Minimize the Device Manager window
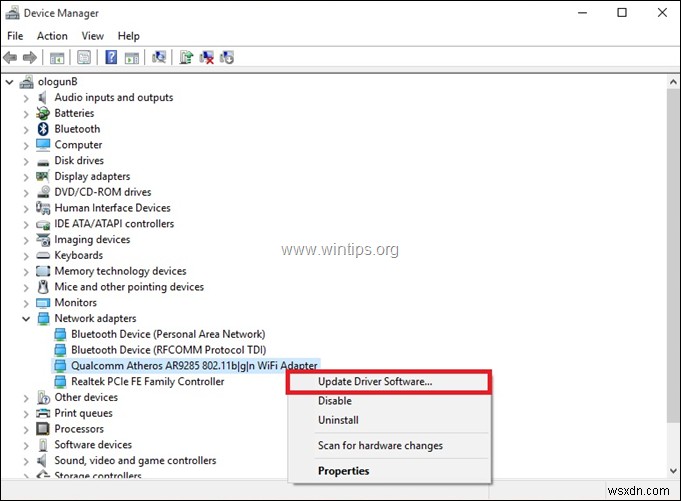 coord(582,13)
